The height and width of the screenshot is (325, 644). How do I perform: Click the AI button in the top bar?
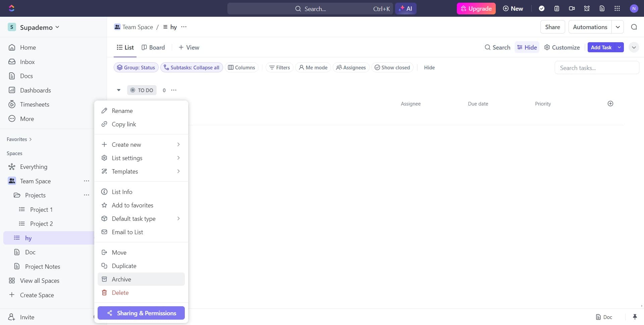pyautogui.click(x=406, y=8)
